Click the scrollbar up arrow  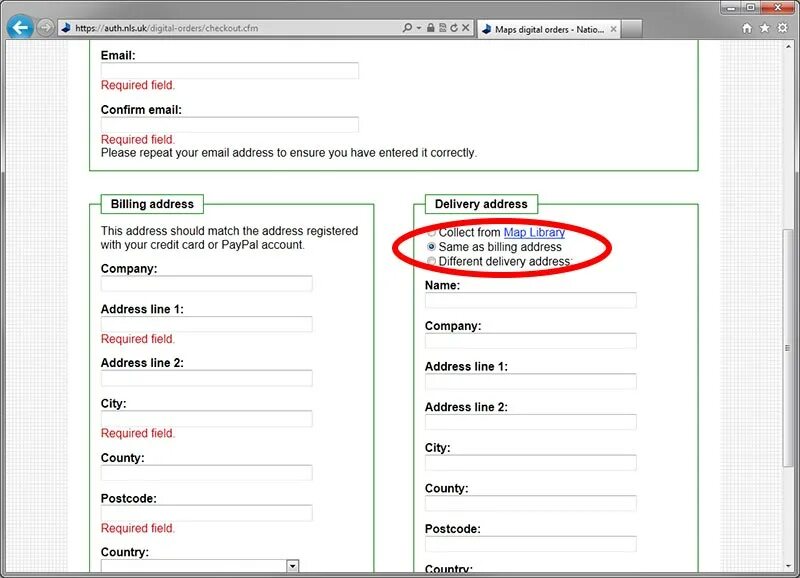coord(787,46)
